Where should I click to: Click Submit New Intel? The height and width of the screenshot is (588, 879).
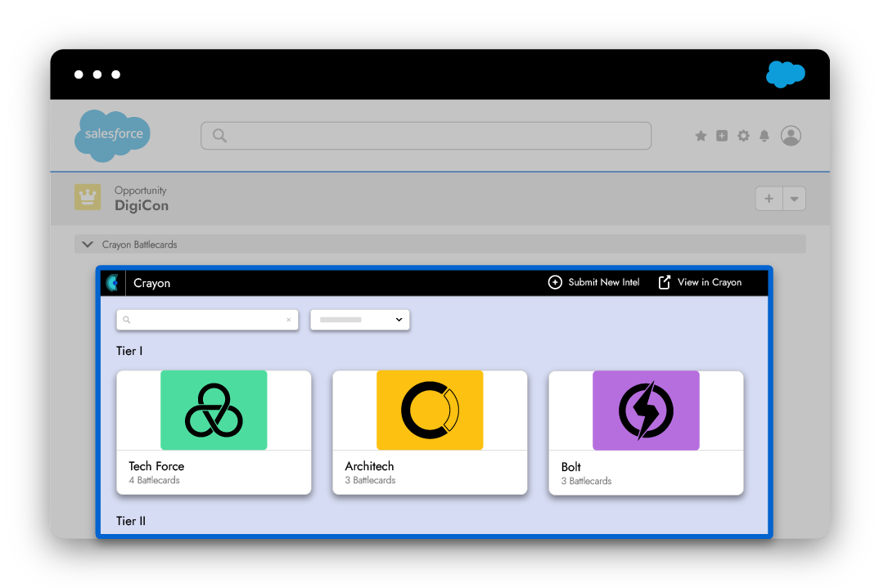(593, 282)
